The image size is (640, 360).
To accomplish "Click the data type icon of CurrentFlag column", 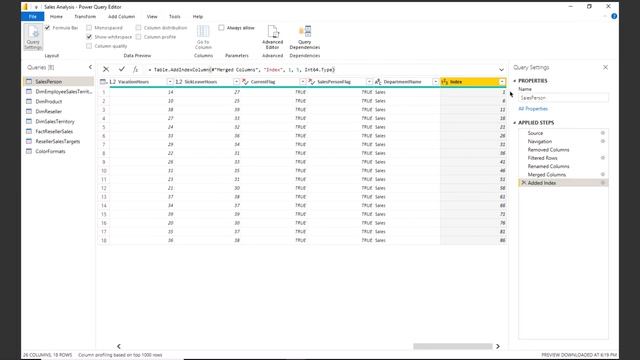I will pos(245,82).
